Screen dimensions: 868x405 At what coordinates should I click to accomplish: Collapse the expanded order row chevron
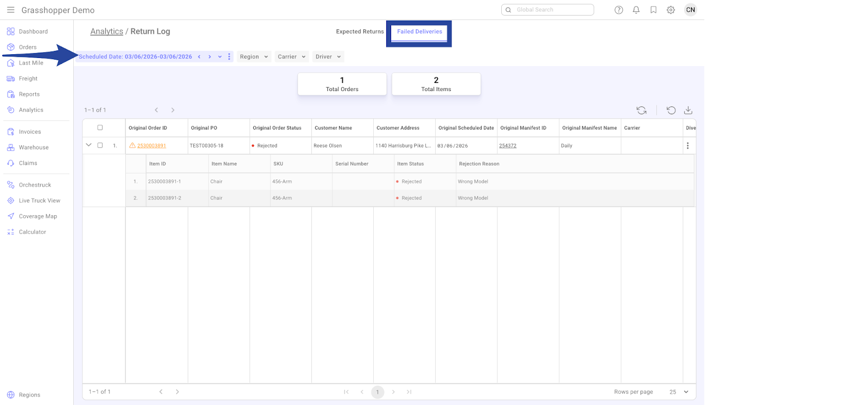[88, 145]
